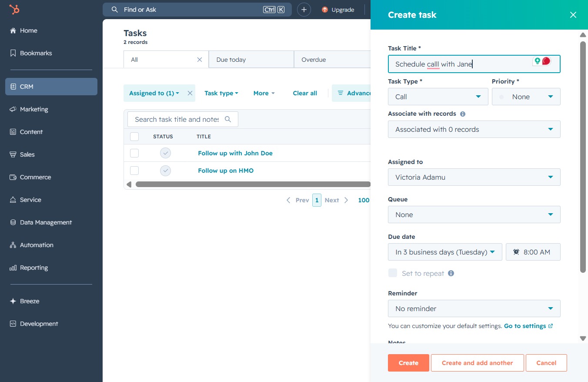Mark Follow up on HMO complete
The height and width of the screenshot is (382, 588).
[165, 171]
